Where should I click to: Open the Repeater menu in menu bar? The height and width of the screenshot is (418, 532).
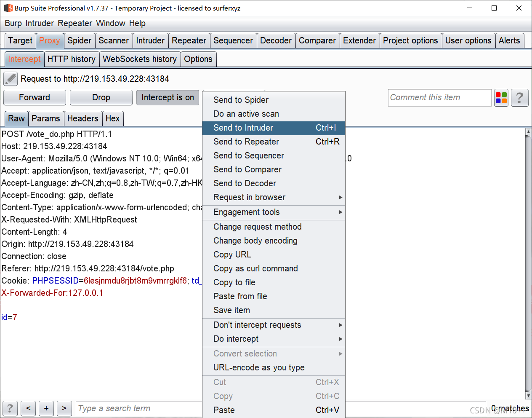coord(75,23)
